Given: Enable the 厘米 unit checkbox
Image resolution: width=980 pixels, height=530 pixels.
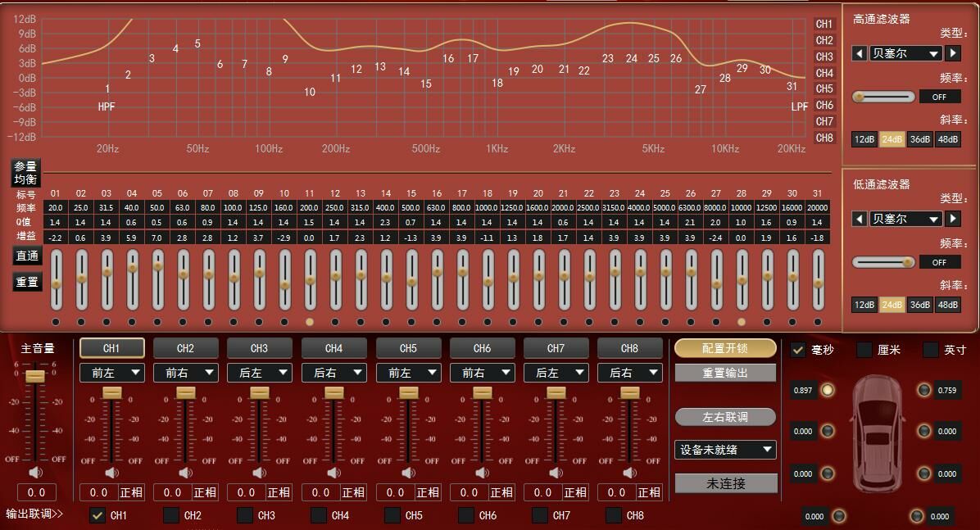Looking at the screenshot, I should 864,350.
